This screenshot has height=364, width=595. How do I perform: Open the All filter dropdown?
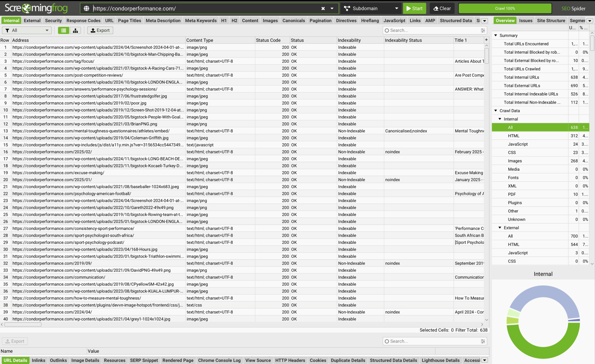coord(27,30)
